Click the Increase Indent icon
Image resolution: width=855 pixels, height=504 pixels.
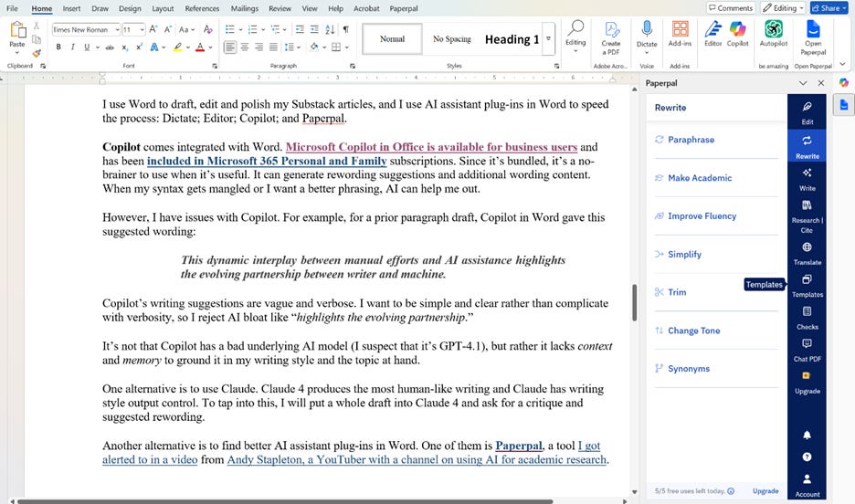click(x=314, y=29)
